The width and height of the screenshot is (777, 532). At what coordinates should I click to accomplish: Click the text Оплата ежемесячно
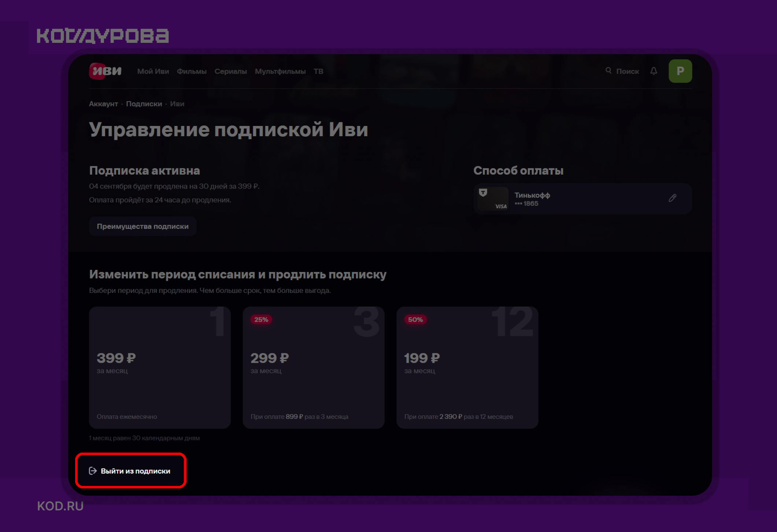pos(127,417)
